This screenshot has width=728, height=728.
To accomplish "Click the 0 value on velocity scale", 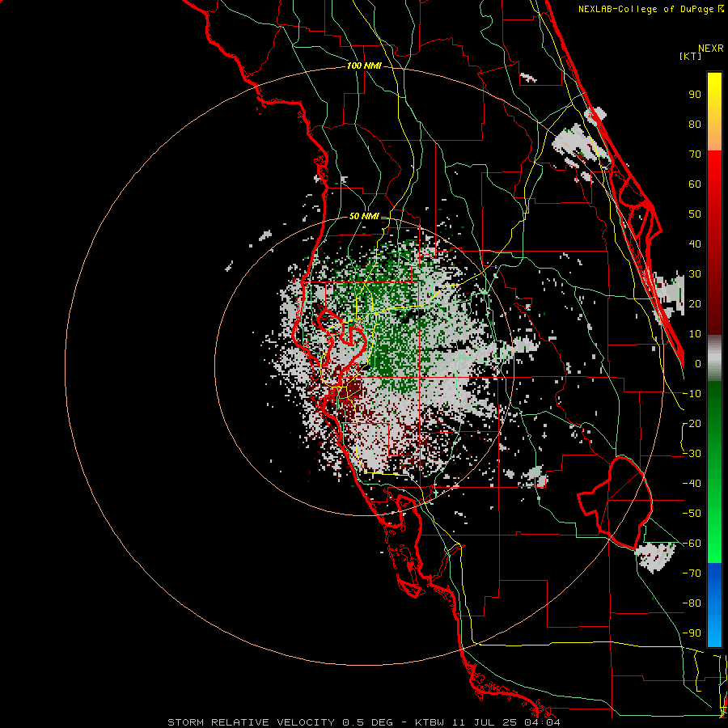I will click(x=698, y=363).
